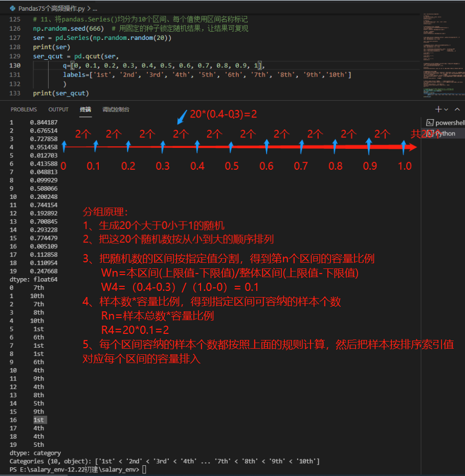Open a new terminal with plus icon

(438, 109)
